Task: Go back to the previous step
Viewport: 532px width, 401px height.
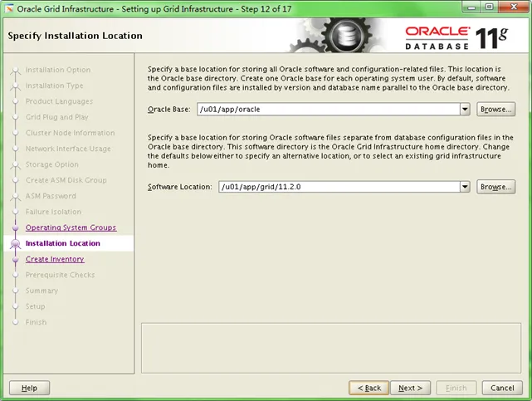Action: 369,388
